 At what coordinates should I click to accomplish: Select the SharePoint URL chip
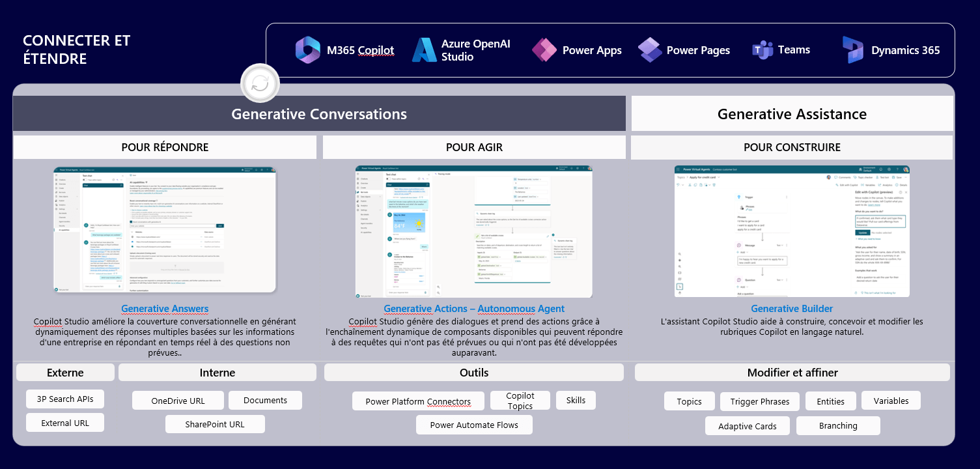point(215,424)
